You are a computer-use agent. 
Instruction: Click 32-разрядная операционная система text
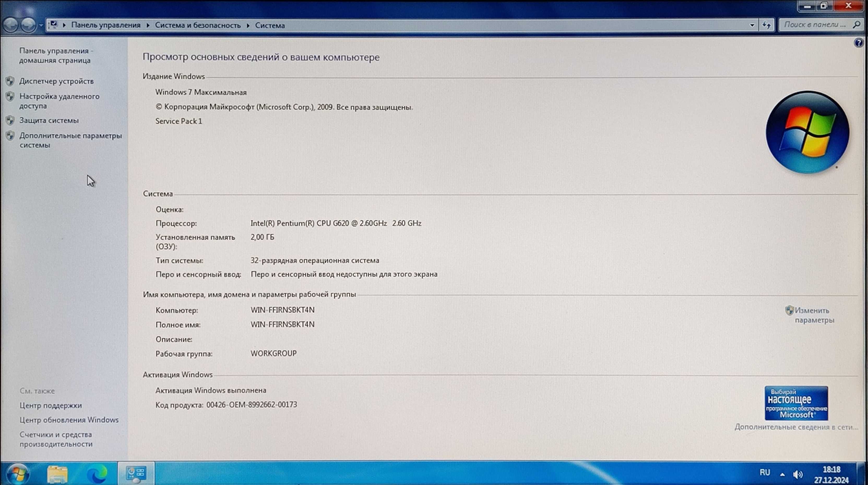click(x=315, y=260)
